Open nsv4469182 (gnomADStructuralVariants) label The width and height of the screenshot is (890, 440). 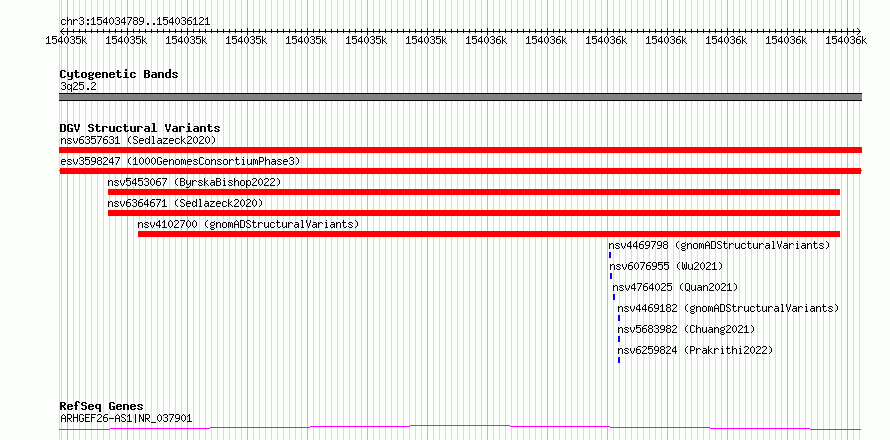tap(728, 308)
